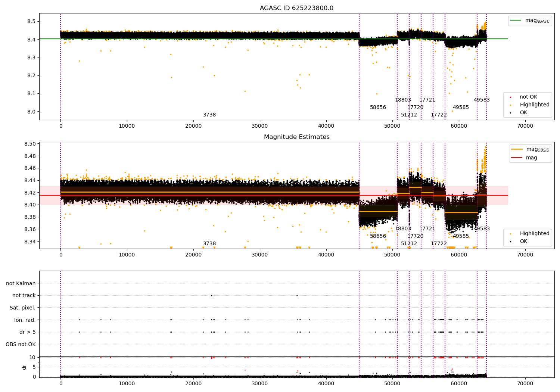Click the green line sample in top legend
This screenshot has width=560, height=392.
click(516, 21)
